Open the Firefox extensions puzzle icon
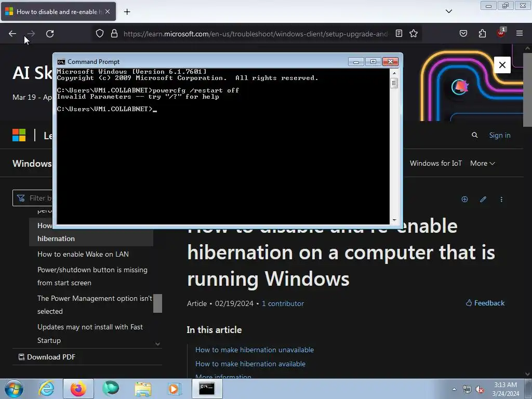Screen dimensions: 532x399 tap(482, 34)
